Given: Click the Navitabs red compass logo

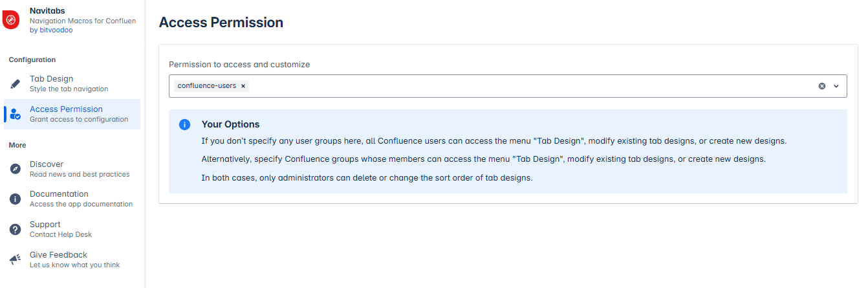Looking at the screenshot, I should pos(11,20).
